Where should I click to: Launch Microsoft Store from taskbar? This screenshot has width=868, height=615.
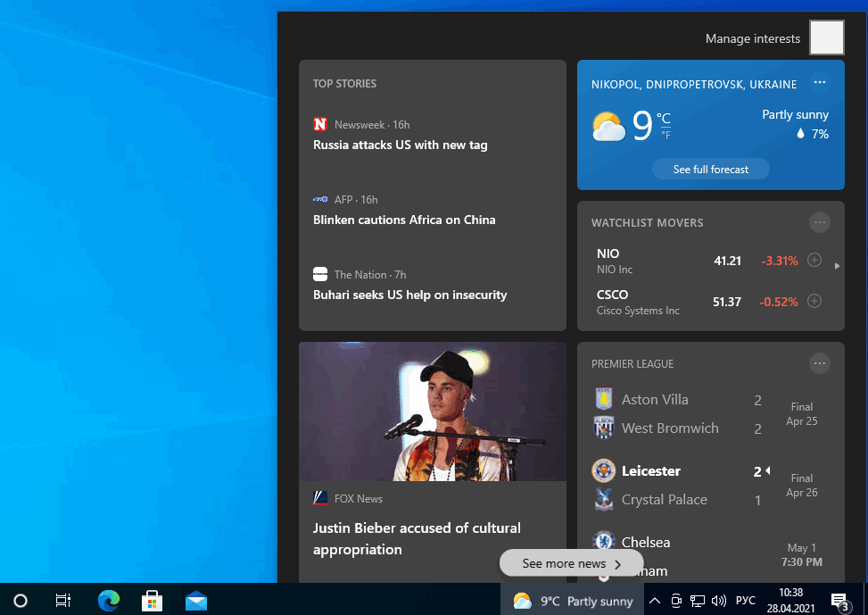click(x=153, y=601)
